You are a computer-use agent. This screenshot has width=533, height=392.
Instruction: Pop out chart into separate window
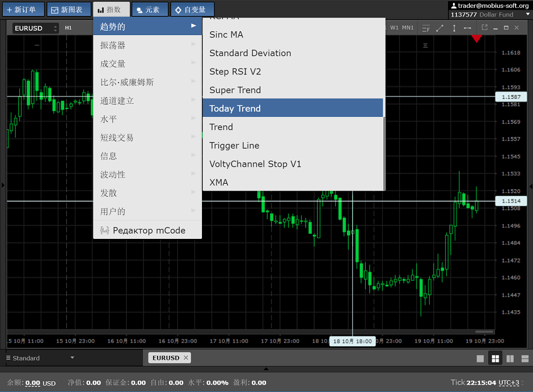[485, 27]
